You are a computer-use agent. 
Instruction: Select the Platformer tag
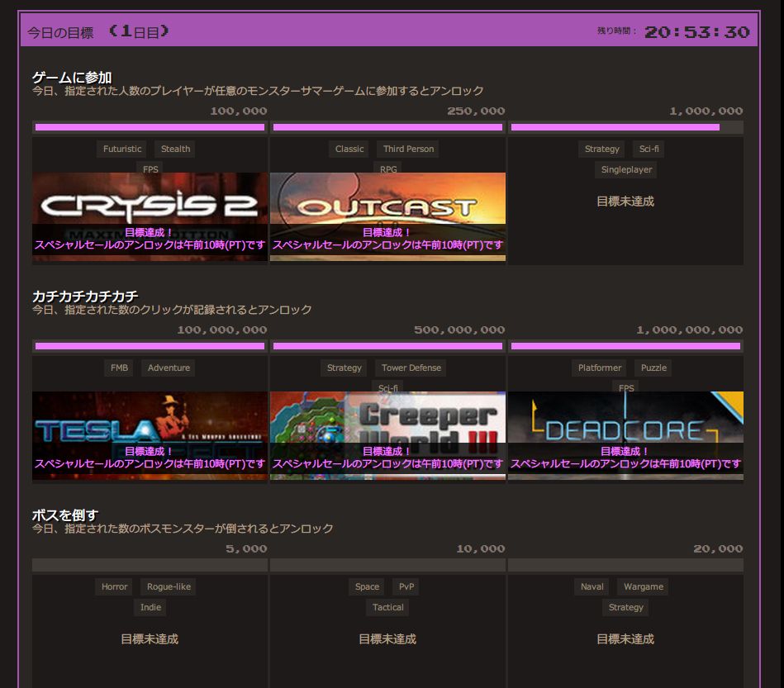(x=600, y=368)
